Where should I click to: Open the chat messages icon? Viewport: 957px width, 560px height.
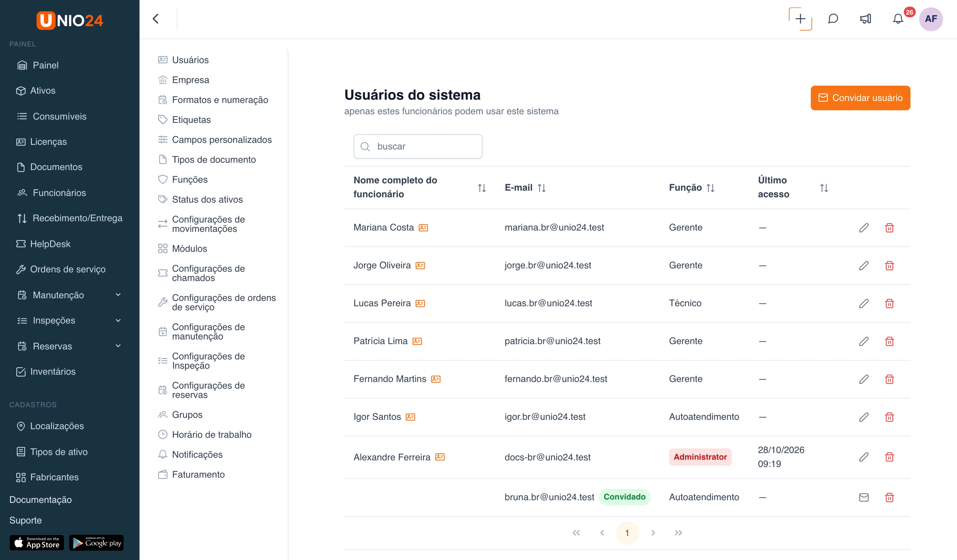(x=833, y=19)
